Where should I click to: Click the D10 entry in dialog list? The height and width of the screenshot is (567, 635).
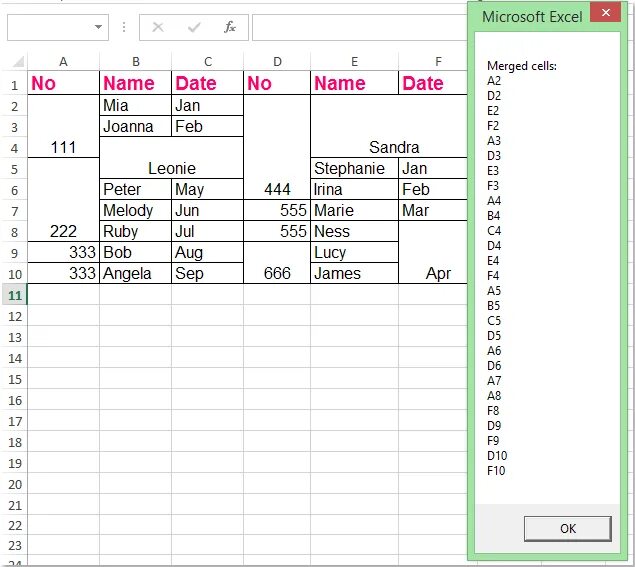coord(496,456)
